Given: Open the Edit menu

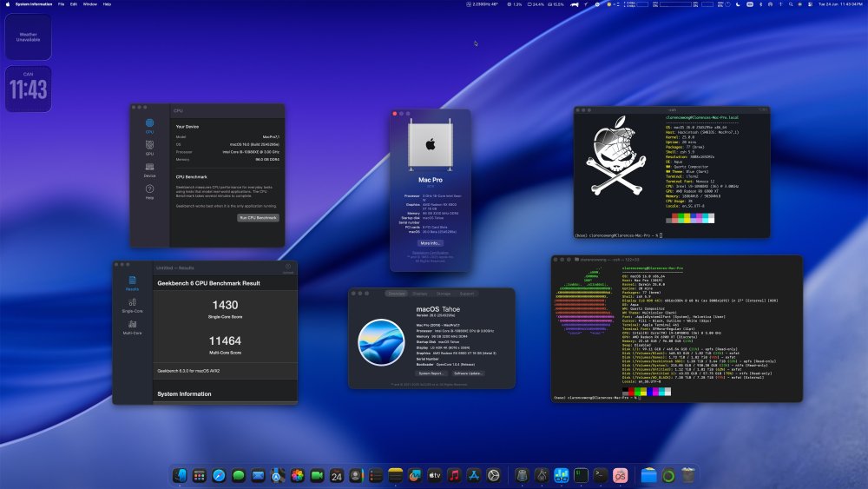Looking at the screenshot, I should (x=74, y=3).
